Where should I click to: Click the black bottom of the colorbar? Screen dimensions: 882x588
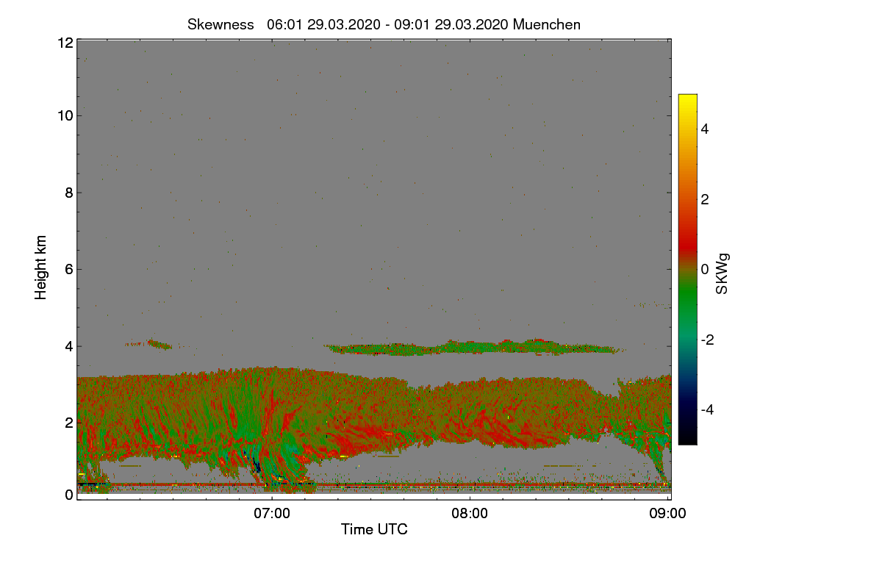click(687, 437)
